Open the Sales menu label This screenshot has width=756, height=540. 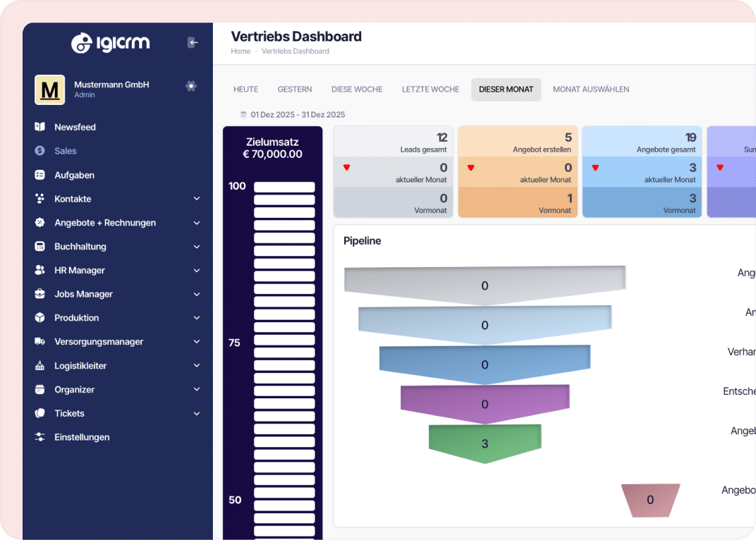click(66, 151)
